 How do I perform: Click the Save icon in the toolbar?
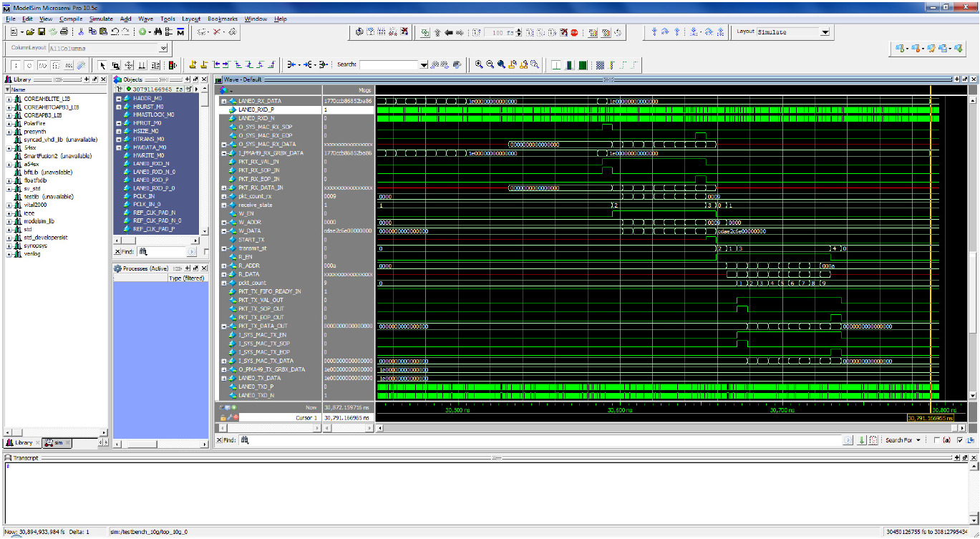(x=42, y=32)
